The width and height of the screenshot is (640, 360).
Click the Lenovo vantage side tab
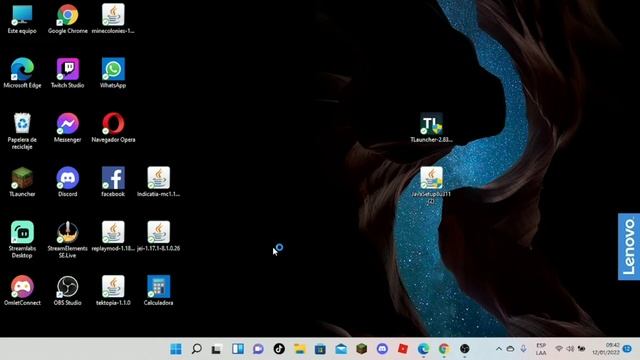(629, 247)
